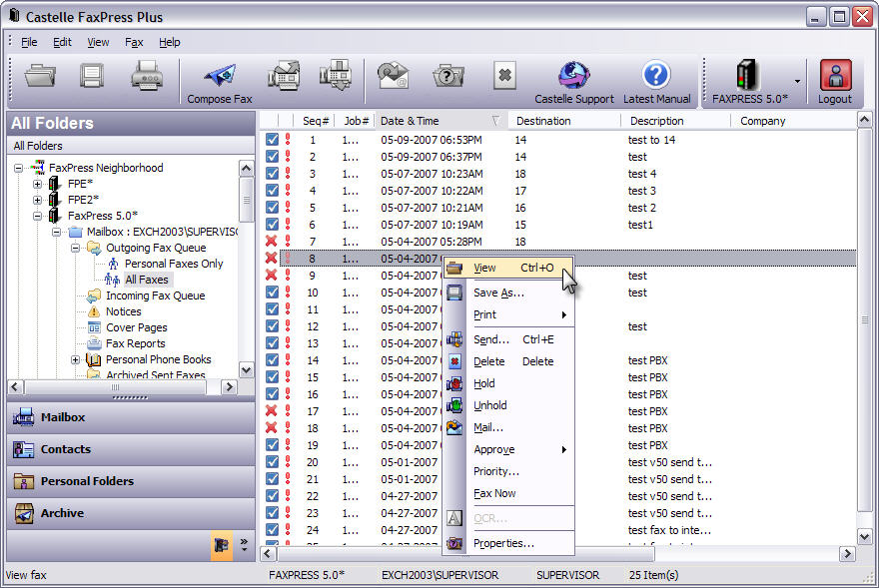Open the File menu
This screenshot has width=879, height=588.
(29, 42)
